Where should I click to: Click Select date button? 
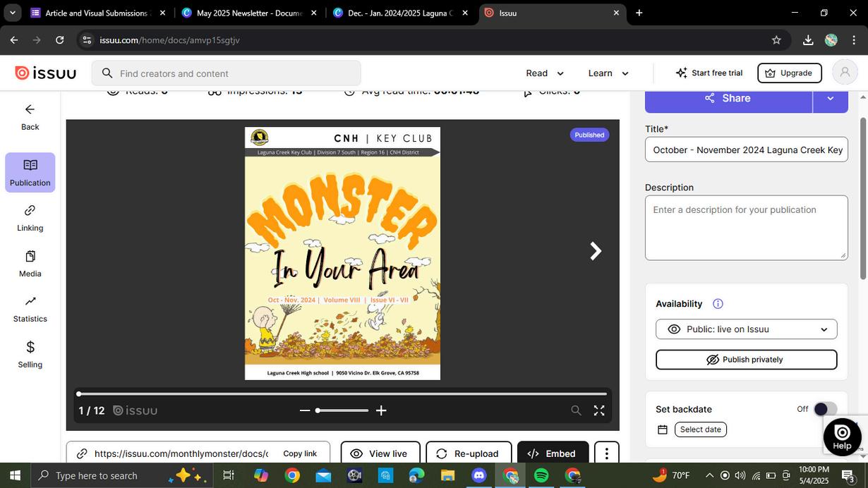tap(701, 429)
